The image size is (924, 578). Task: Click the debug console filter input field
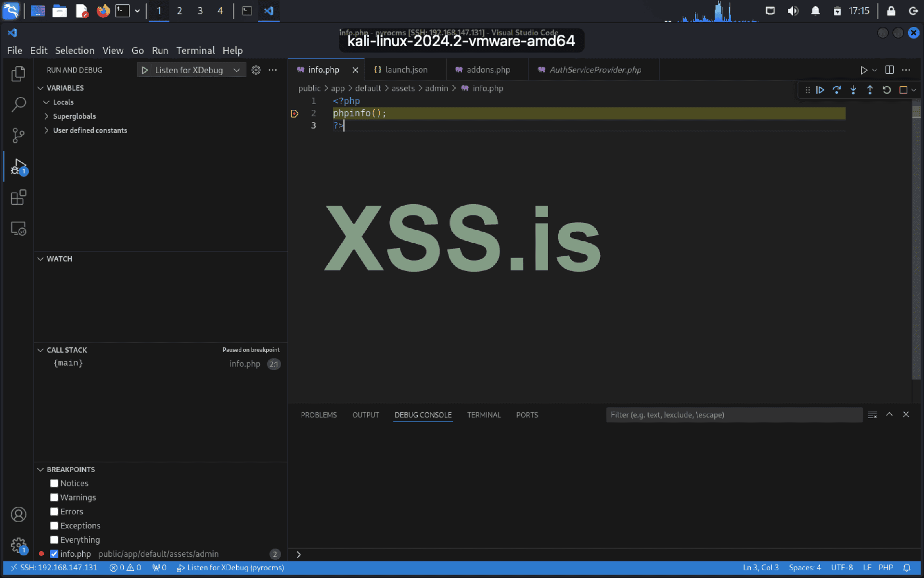coord(733,415)
